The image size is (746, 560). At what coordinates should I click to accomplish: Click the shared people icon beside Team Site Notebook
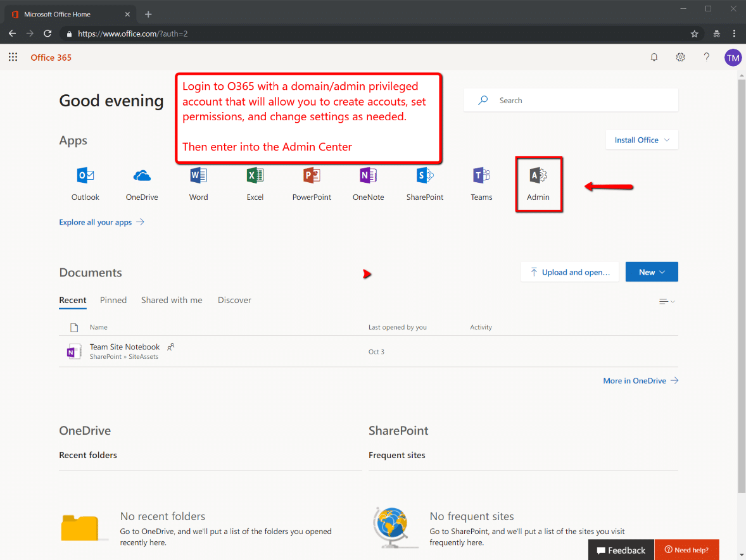point(171,347)
